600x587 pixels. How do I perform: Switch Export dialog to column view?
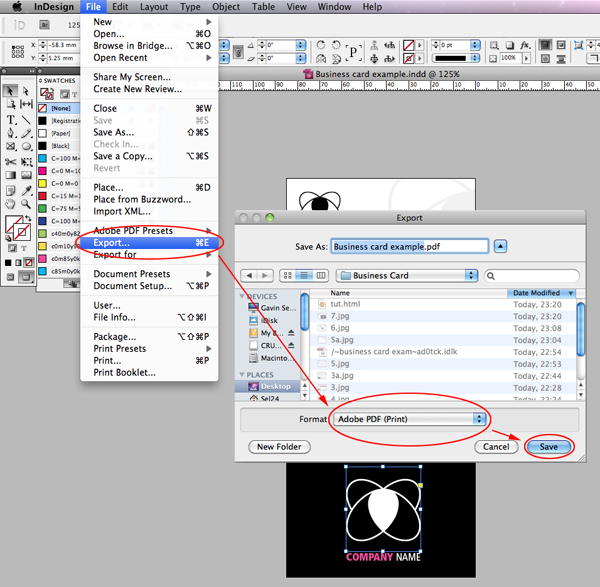321,276
